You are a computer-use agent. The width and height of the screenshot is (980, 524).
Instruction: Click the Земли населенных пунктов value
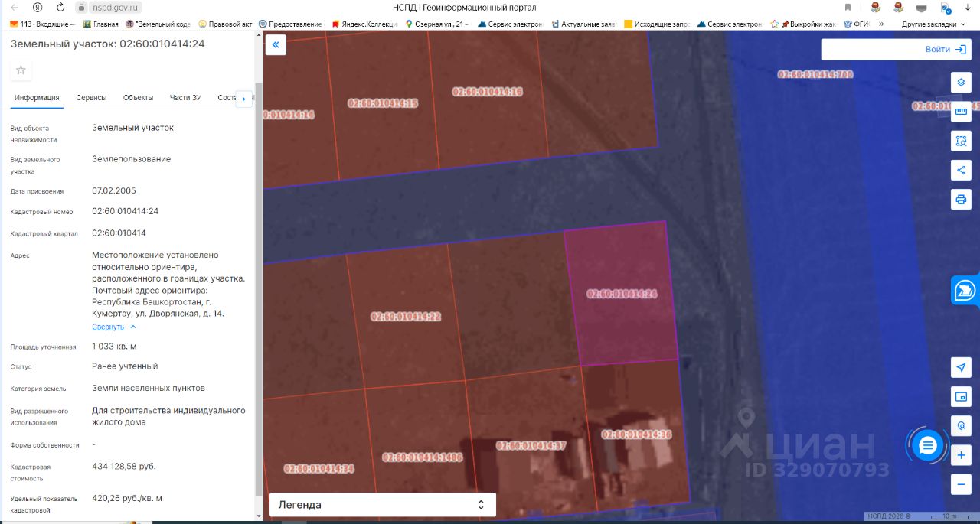tap(149, 388)
